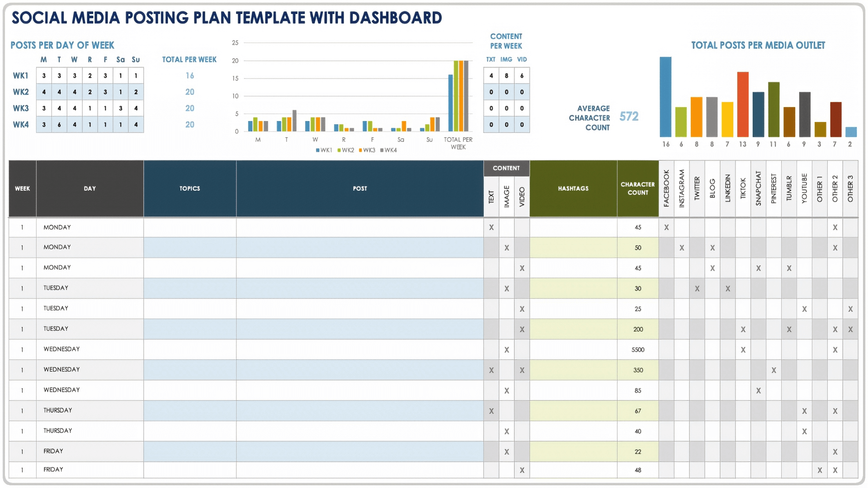Image resolution: width=868 pixels, height=488 pixels.
Task: Select the tall blue Facebook bar in chart
Action: [665, 97]
